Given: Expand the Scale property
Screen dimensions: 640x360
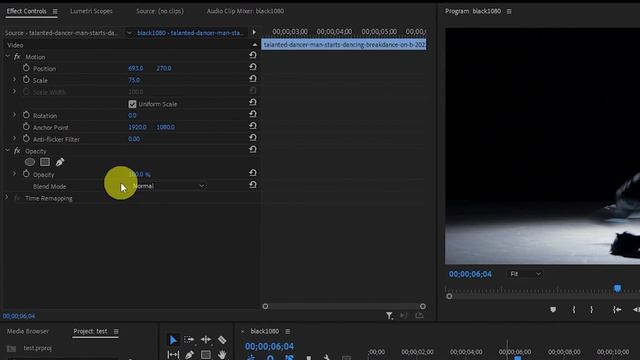Looking at the screenshot, I should tap(14, 80).
